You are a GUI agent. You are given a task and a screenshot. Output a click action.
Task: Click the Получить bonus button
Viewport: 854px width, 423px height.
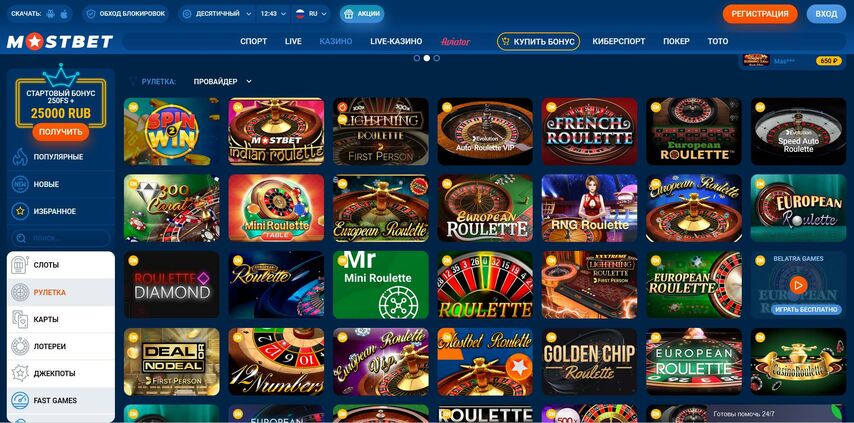coord(60,132)
